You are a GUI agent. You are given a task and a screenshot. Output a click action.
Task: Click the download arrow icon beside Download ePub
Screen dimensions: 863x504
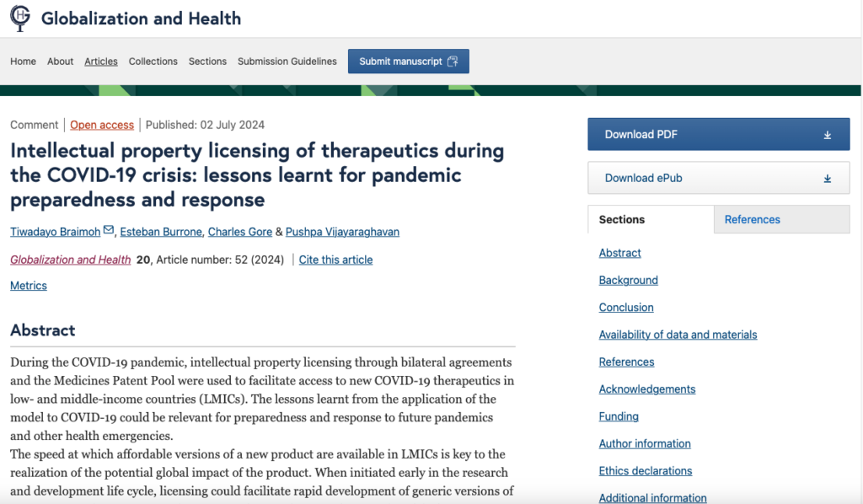tap(827, 179)
